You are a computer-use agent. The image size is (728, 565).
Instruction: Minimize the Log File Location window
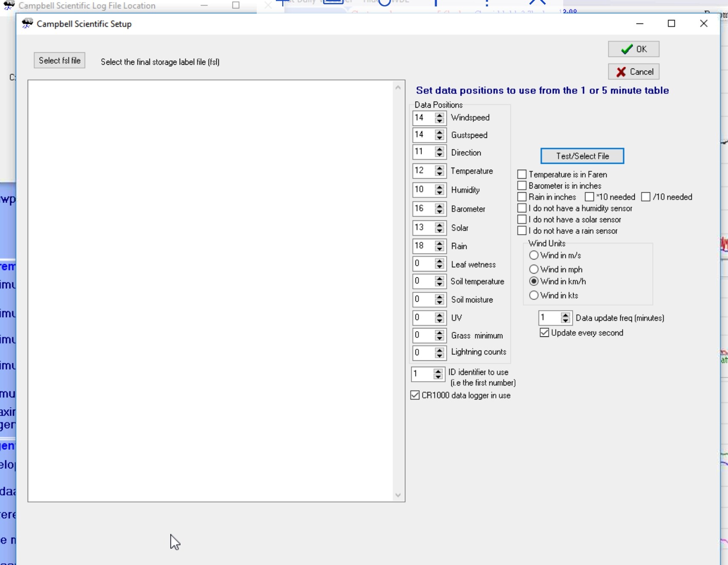coord(204,5)
